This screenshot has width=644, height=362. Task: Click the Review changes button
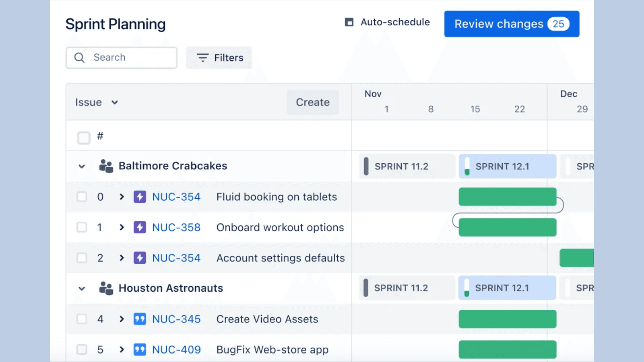tap(512, 24)
